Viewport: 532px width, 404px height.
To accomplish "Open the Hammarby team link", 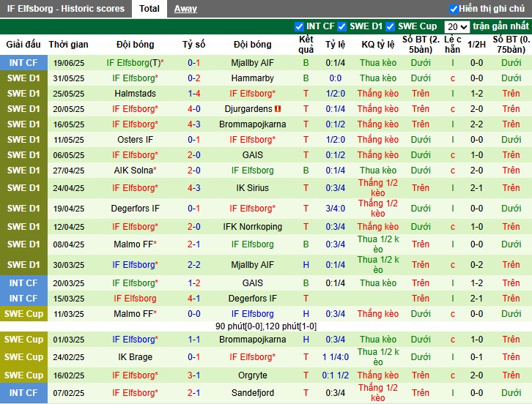I will coord(252,78).
